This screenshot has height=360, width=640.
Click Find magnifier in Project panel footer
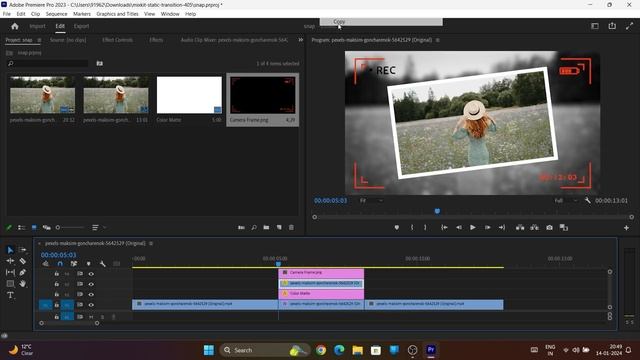click(x=254, y=227)
